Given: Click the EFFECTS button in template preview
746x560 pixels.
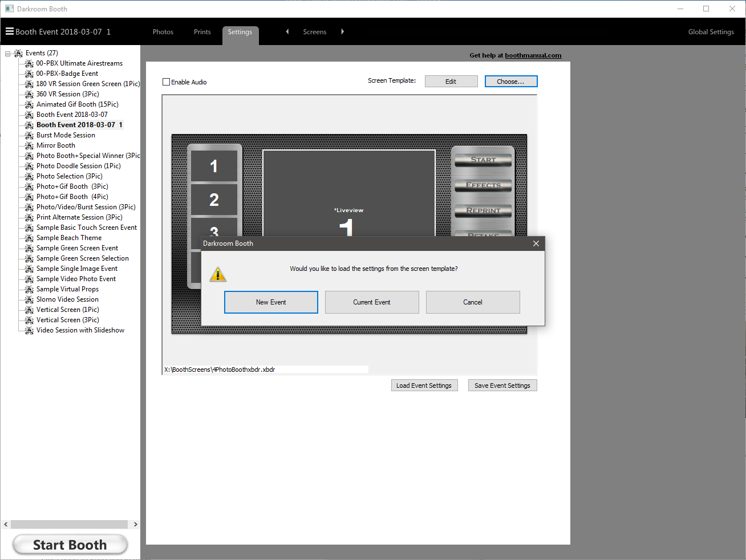Looking at the screenshot, I should tap(483, 185).
